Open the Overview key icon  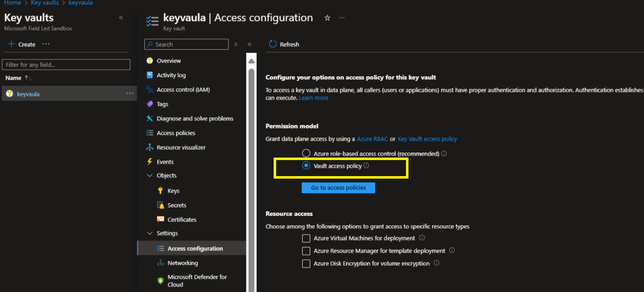[149, 61]
